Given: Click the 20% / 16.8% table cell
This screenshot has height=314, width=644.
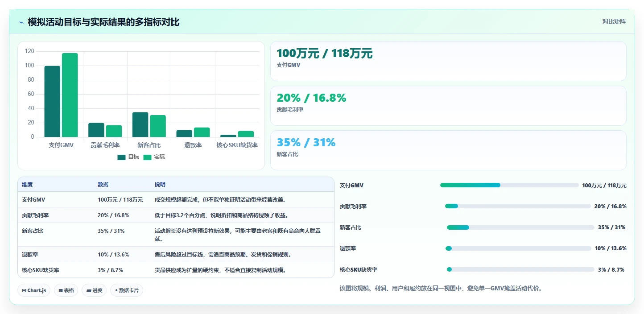Looking at the screenshot, I should pyautogui.click(x=122, y=215).
